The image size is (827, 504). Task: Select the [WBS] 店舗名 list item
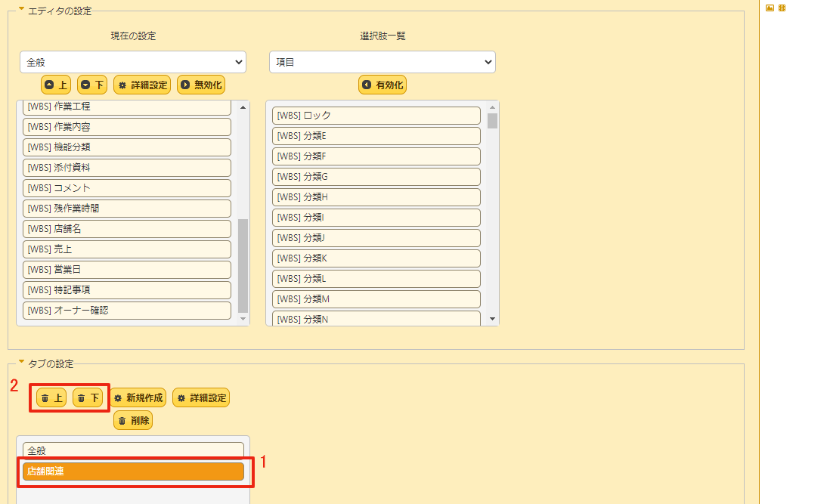pyautogui.click(x=126, y=228)
